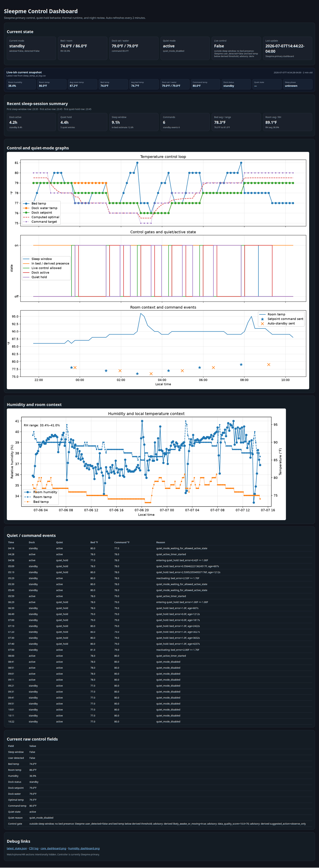
Task: Select the 04:58 entering quiet_hold row
Action: 159,560
